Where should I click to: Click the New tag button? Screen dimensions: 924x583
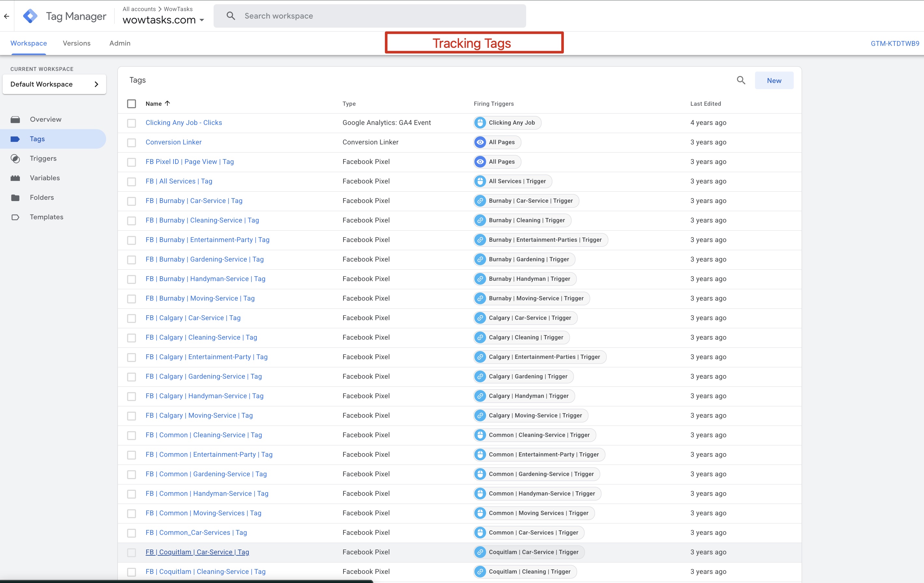[x=774, y=81]
